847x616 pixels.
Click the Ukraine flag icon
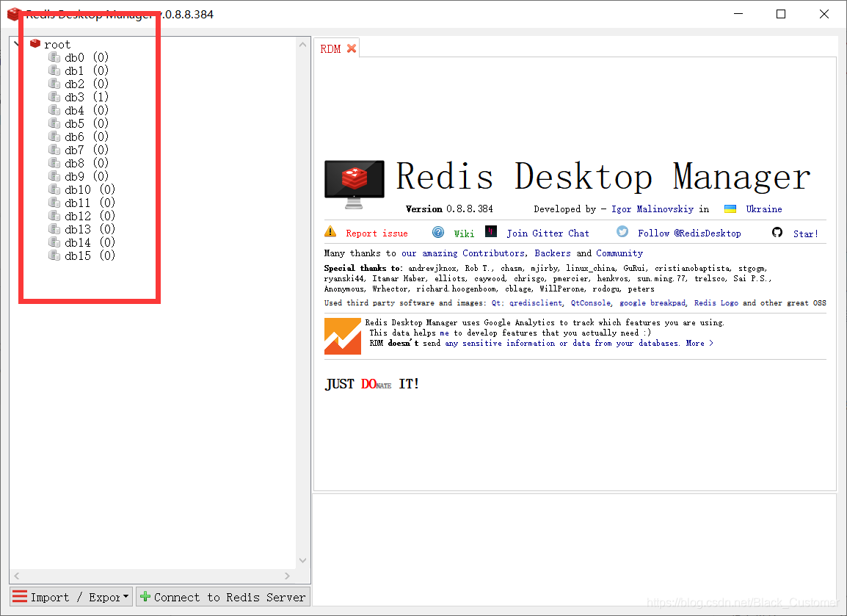(730, 209)
